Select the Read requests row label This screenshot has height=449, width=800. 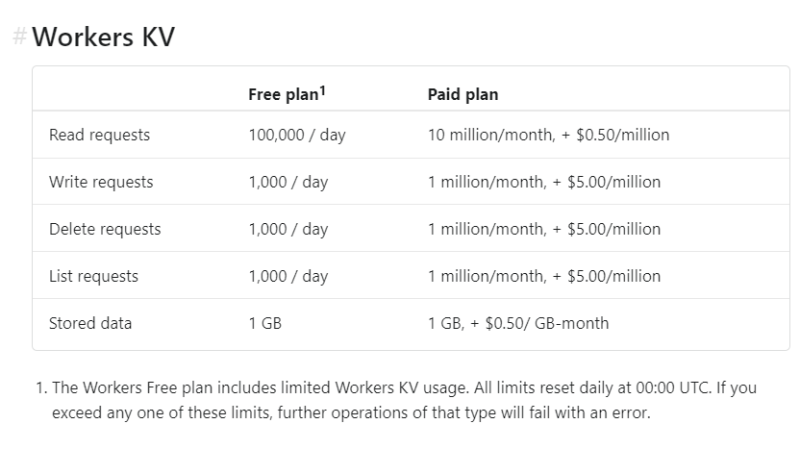click(99, 135)
